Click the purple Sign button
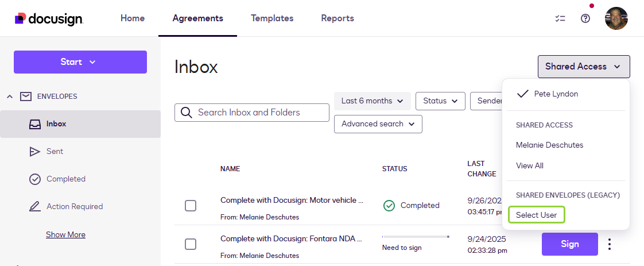The width and height of the screenshot is (644, 266). (569, 244)
